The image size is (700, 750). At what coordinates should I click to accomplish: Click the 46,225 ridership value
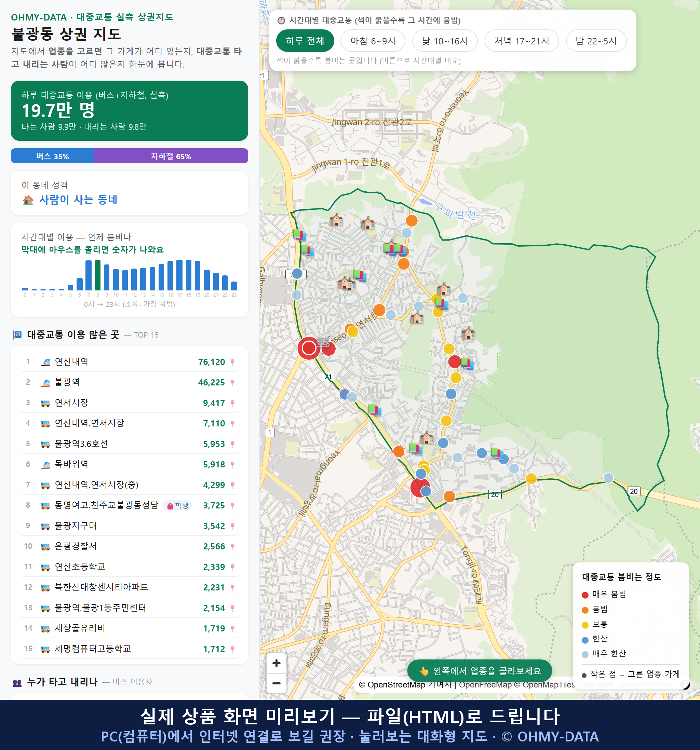(211, 383)
